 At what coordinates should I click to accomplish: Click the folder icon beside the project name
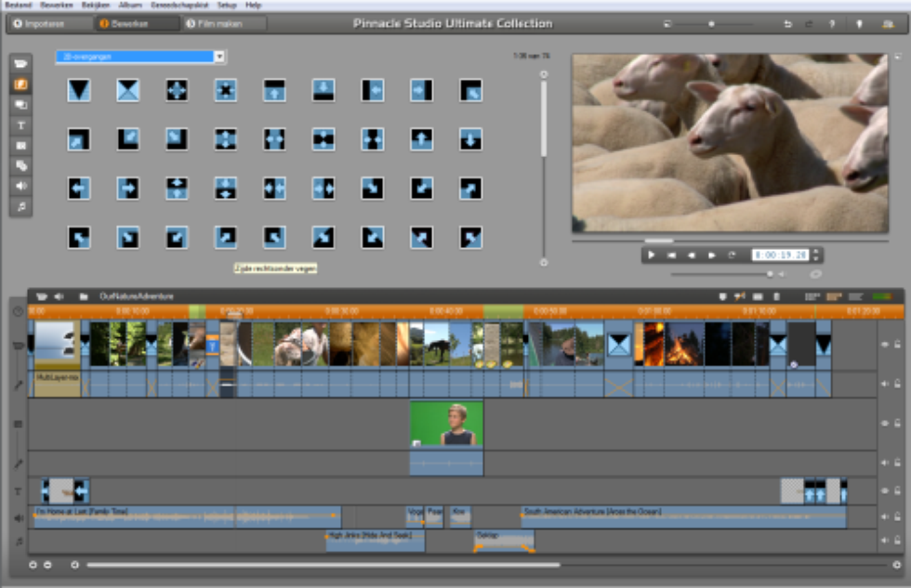click(x=84, y=296)
